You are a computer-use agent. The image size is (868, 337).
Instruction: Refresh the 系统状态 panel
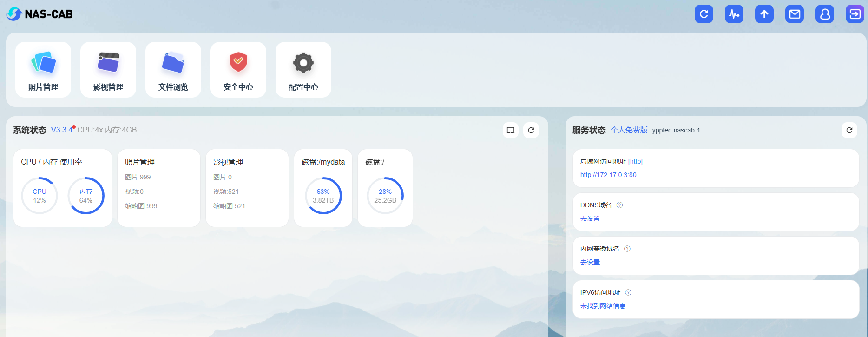531,130
